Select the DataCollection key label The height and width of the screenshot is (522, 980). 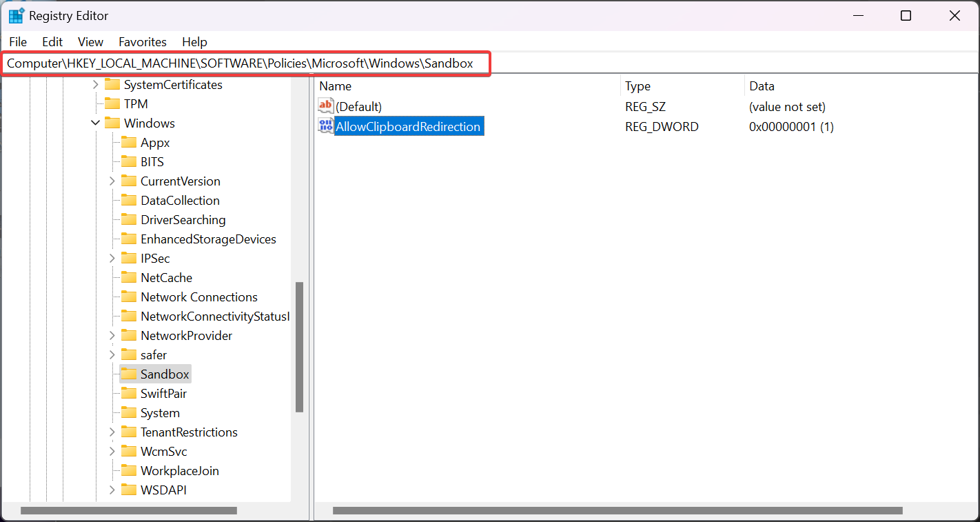180,201
